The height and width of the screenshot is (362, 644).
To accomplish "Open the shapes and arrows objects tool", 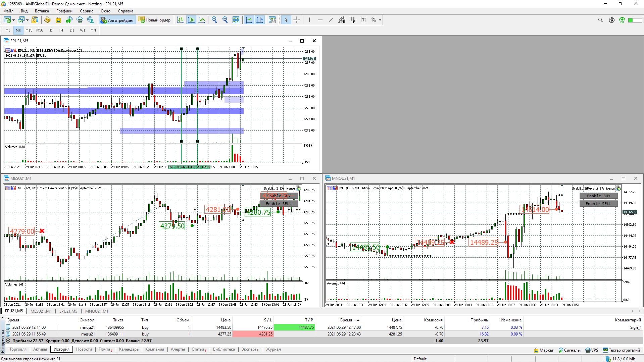I will tap(374, 20).
